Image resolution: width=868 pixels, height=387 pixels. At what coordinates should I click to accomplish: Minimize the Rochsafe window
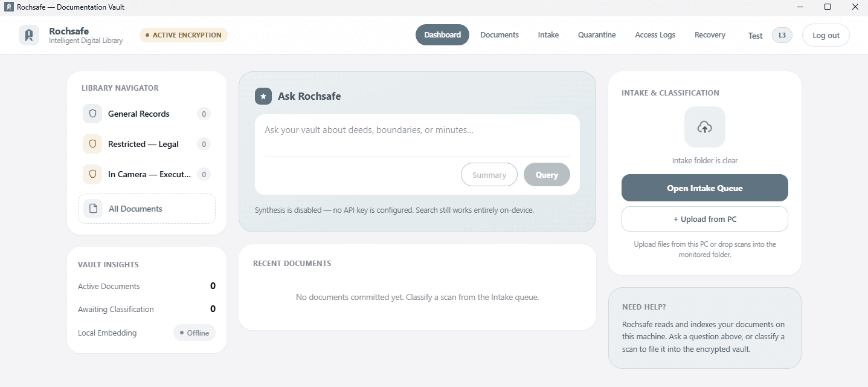800,7
